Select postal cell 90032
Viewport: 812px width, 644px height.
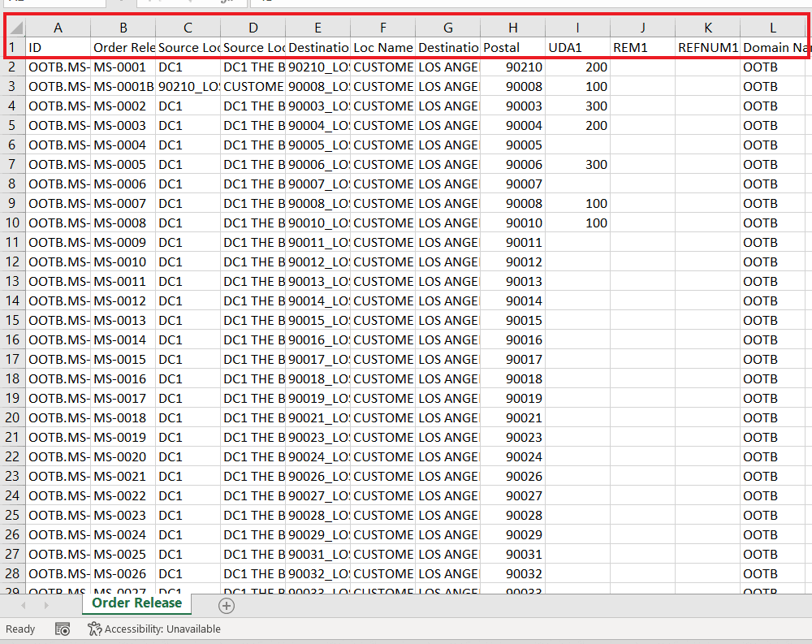coord(513,573)
